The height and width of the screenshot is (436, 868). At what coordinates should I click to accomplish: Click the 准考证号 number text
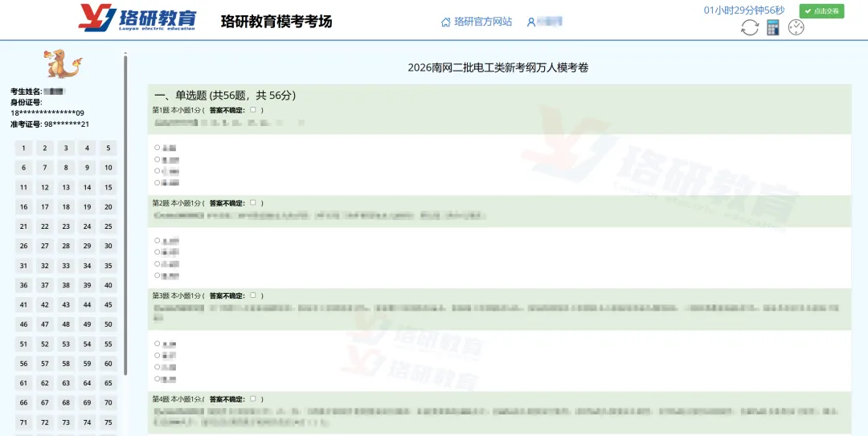[x=67, y=124]
